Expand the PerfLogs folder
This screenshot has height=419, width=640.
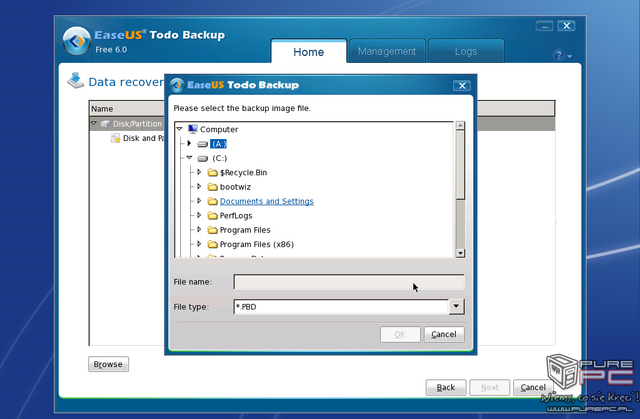[199, 215]
